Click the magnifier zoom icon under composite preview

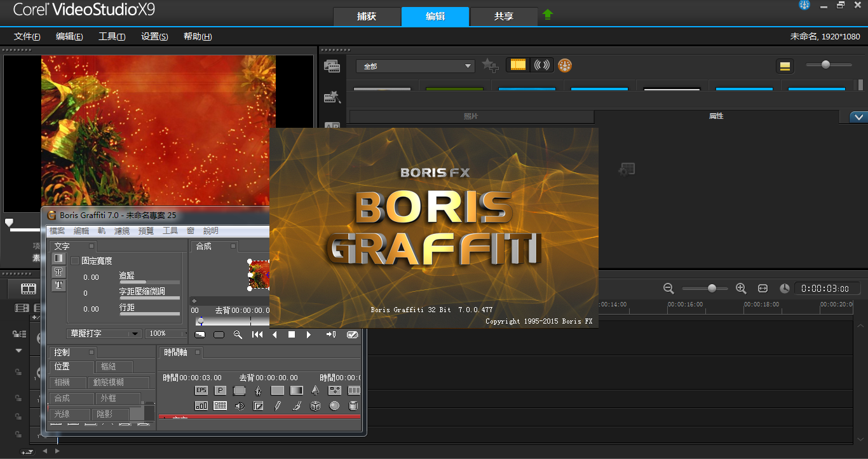(x=238, y=334)
